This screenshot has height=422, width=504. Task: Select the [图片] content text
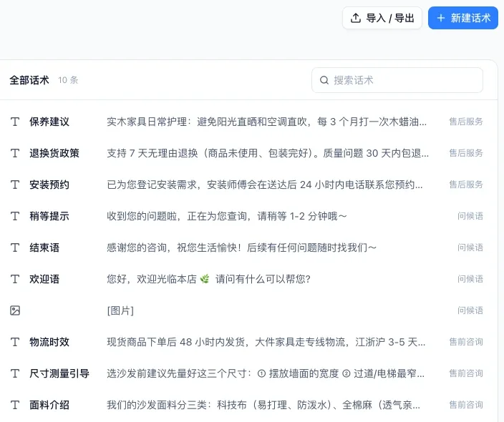(x=120, y=310)
